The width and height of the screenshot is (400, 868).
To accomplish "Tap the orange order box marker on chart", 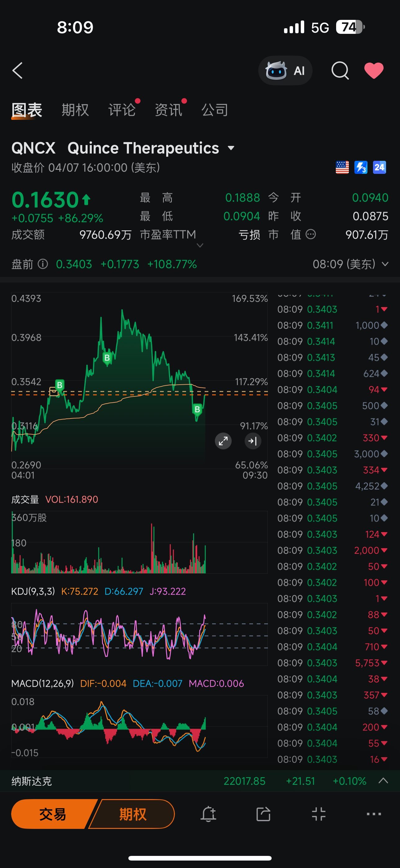I will click(x=54, y=391).
